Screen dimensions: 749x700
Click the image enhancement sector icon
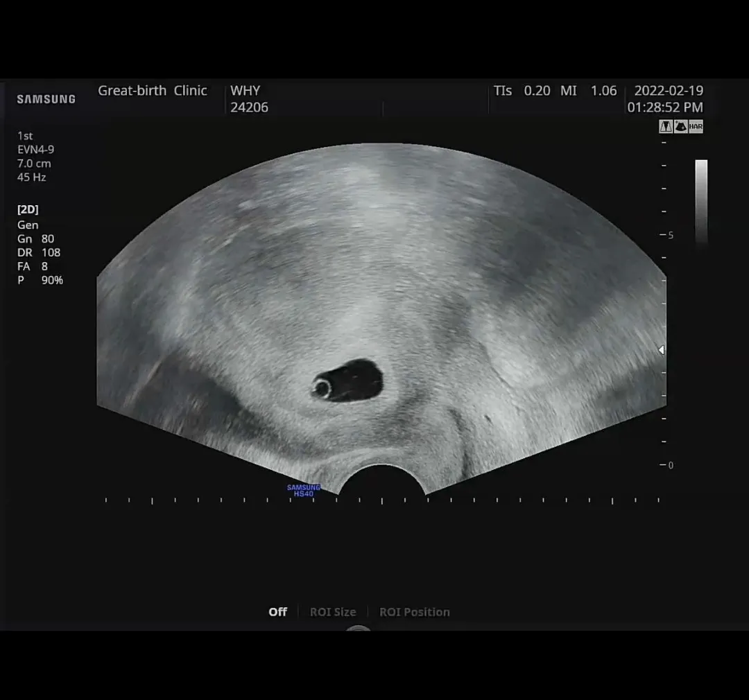pyautogui.click(x=681, y=127)
